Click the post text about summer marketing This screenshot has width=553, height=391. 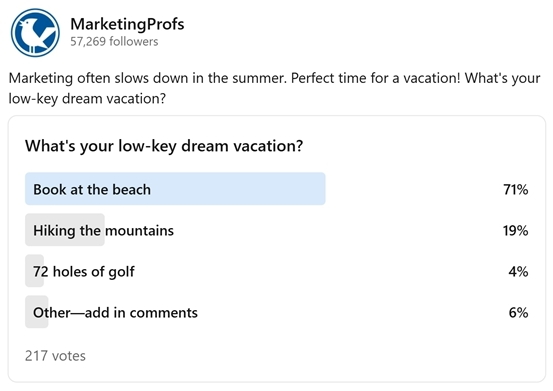(x=274, y=88)
